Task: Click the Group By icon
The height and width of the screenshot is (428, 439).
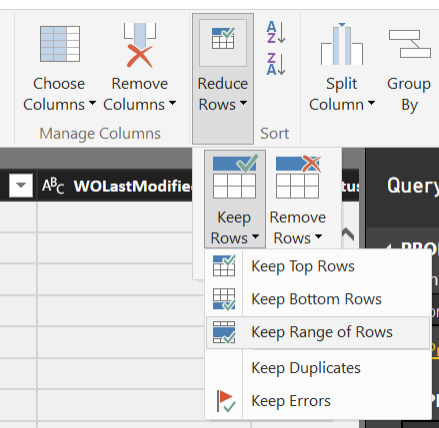Action: (x=410, y=44)
